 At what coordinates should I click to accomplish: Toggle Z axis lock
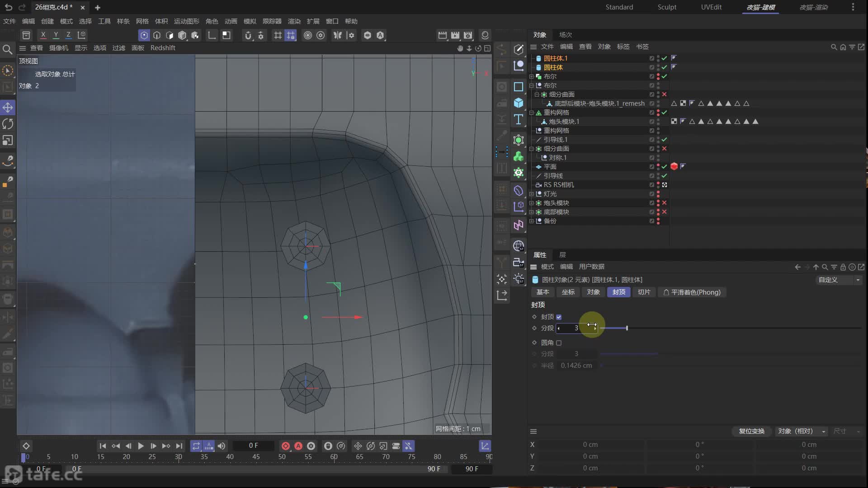coord(68,35)
